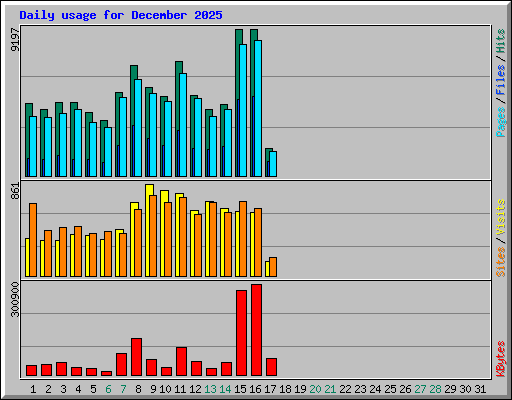Click day 18 on the x-axis
The image size is (512, 400).
285,389
